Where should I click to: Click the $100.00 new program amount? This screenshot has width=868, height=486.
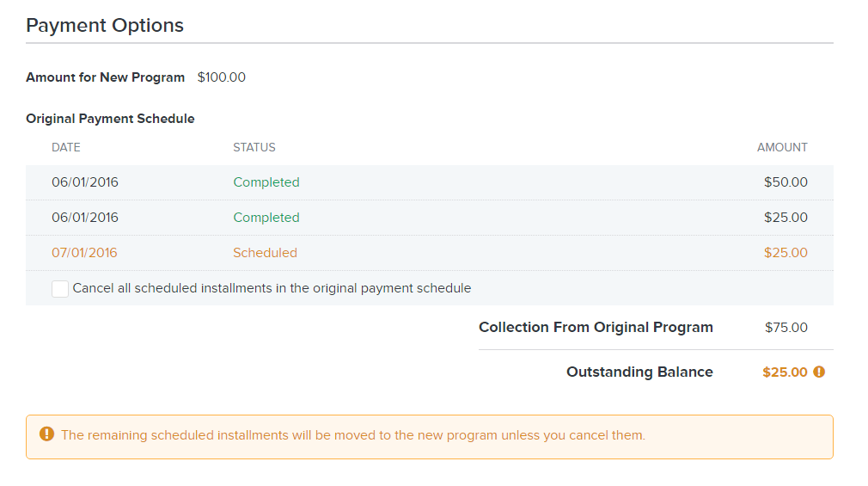(x=222, y=77)
